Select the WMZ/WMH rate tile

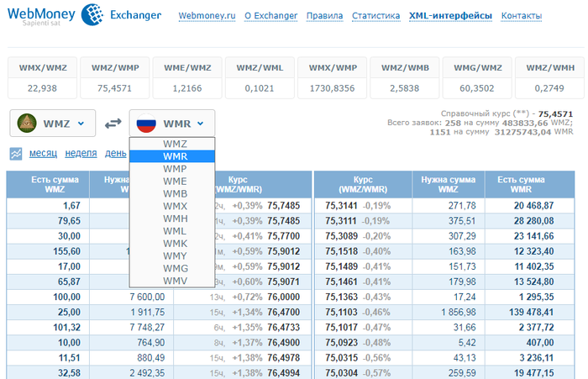549,77
